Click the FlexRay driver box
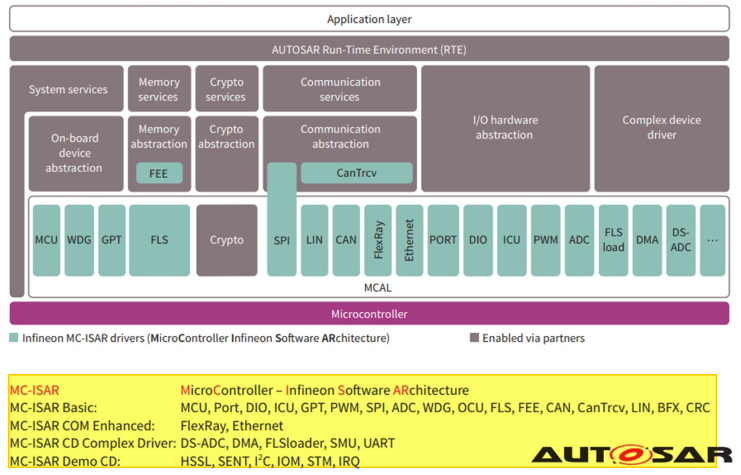 click(x=378, y=240)
